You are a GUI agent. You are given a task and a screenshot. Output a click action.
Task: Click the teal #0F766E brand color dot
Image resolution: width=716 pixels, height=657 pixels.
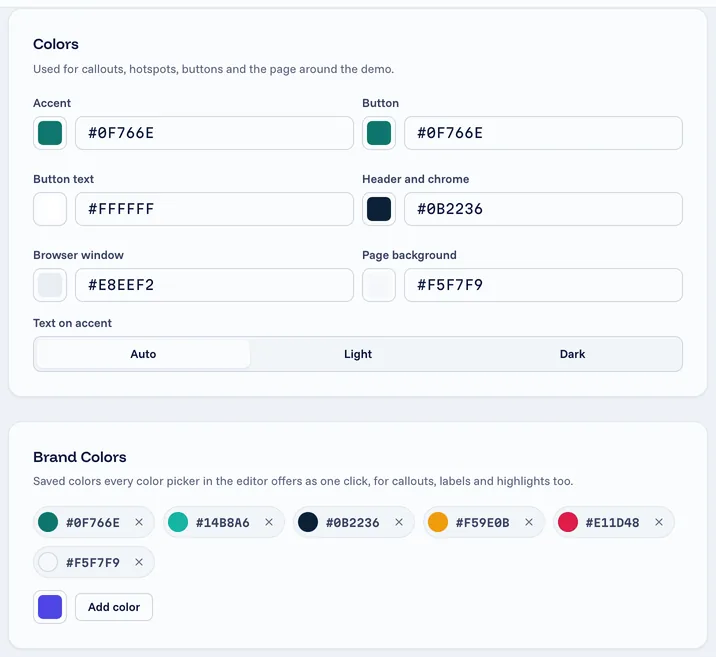(x=48, y=522)
